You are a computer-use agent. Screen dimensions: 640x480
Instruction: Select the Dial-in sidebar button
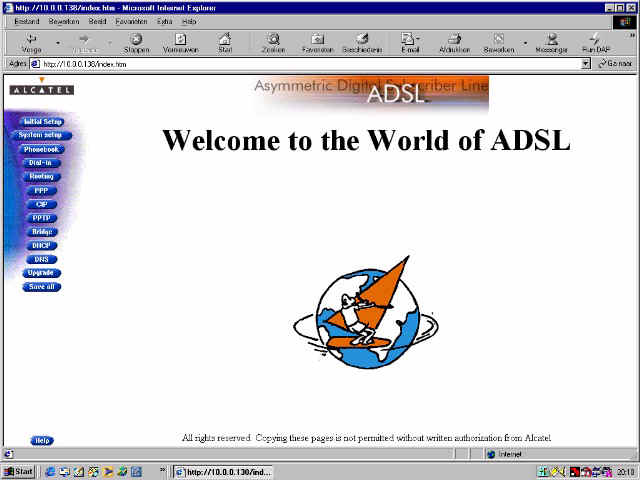pyautogui.click(x=40, y=163)
